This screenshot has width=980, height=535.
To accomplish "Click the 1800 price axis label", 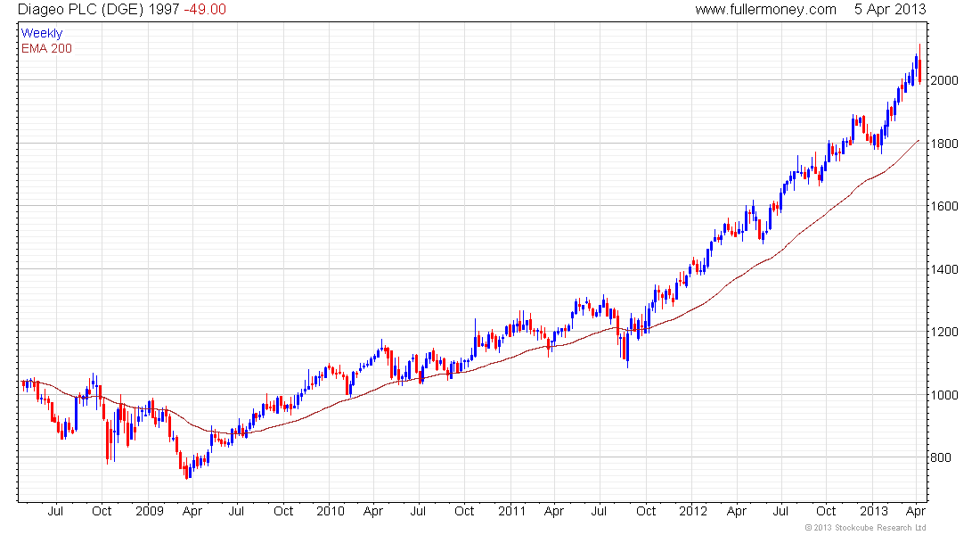I will click(x=944, y=144).
